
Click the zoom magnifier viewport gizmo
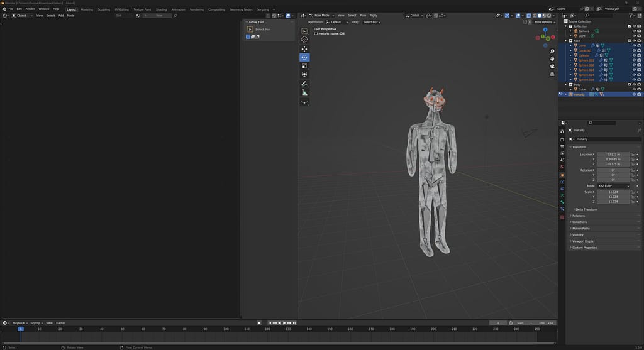552,51
